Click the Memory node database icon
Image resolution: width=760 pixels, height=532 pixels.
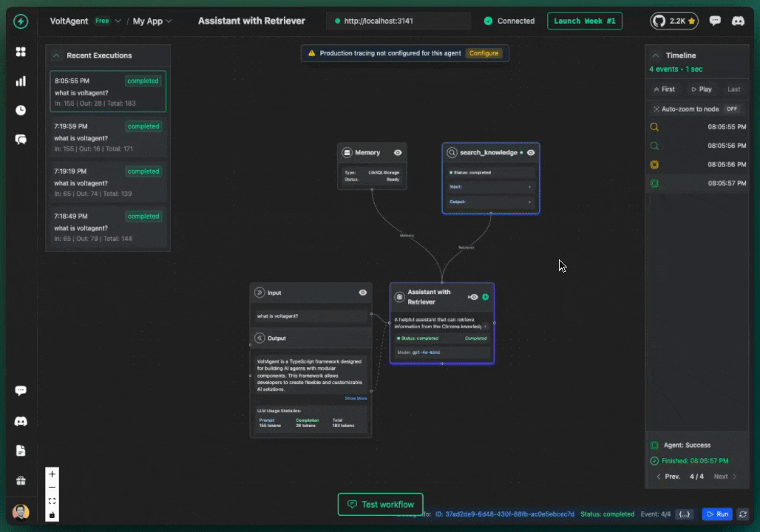click(347, 153)
